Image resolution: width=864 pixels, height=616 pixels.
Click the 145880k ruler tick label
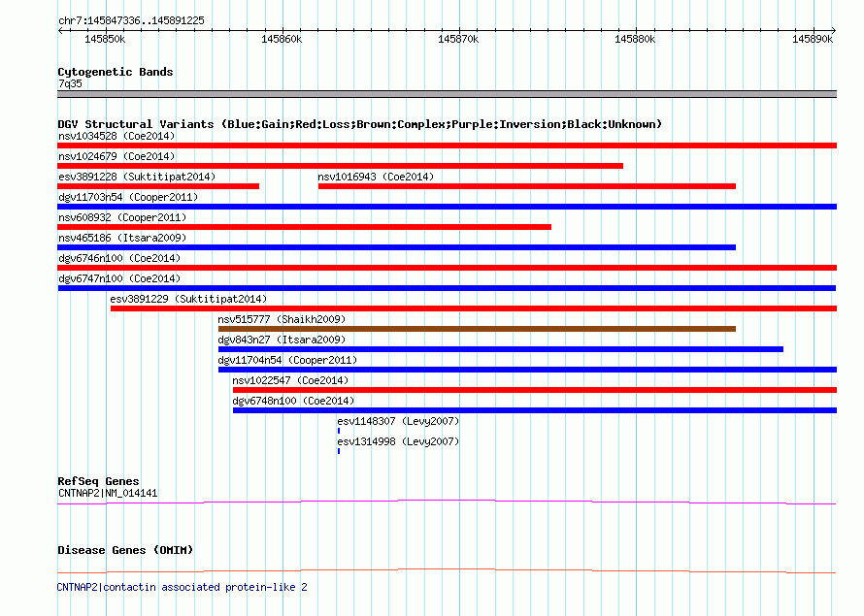pos(635,39)
